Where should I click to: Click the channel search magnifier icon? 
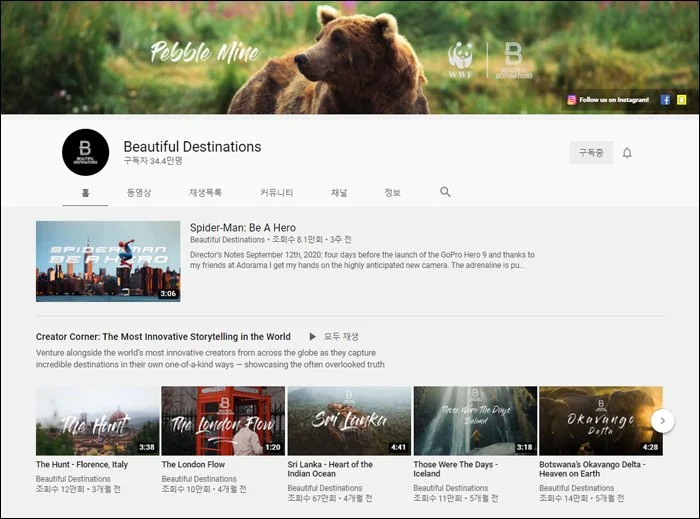445,192
